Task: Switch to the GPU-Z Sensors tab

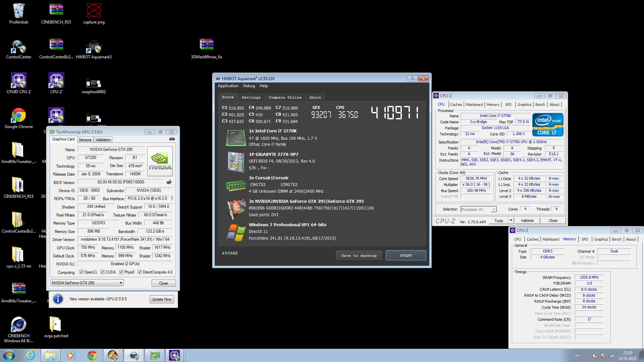Action: click(85, 140)
